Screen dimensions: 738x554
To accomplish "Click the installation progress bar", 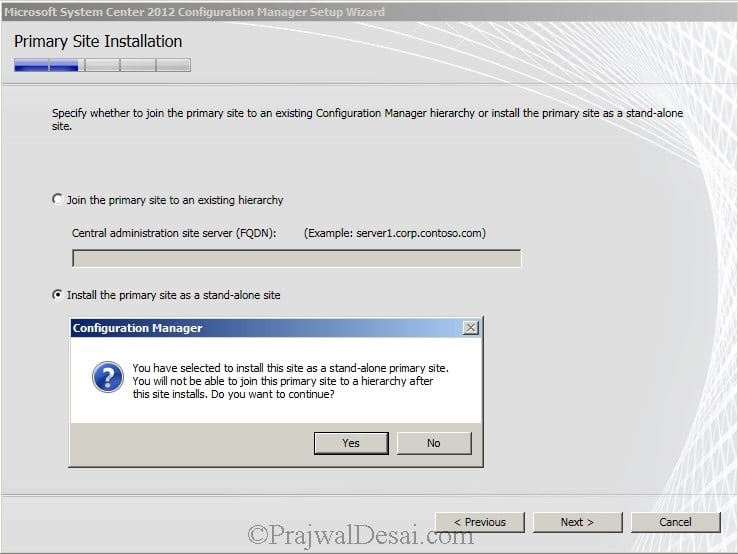I will [102, 65].
